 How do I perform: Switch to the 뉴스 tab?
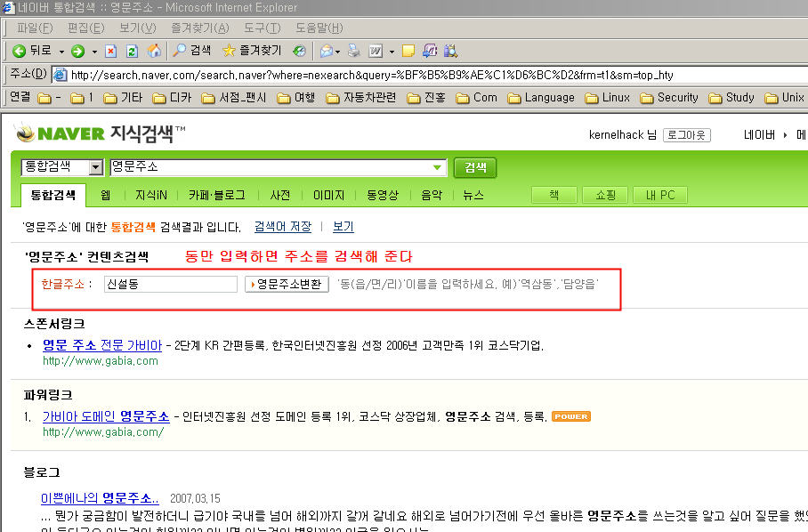click(473, 195)
